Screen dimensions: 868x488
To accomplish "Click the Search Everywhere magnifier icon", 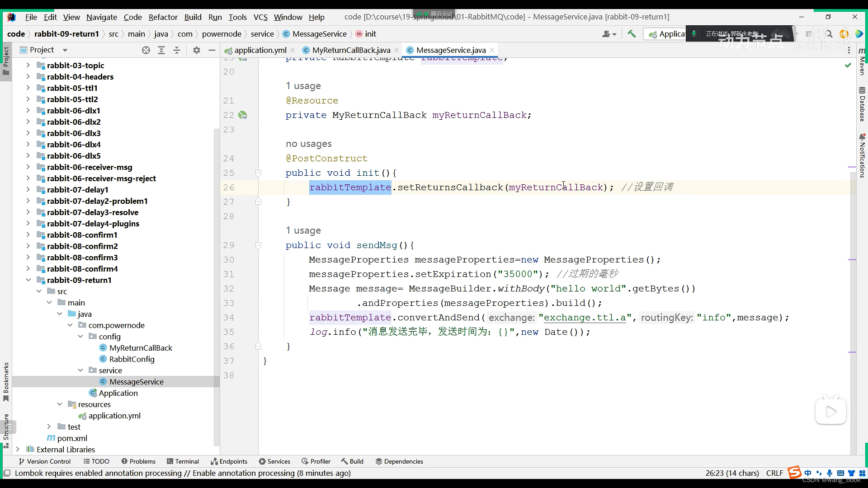I will pos(829,34).
